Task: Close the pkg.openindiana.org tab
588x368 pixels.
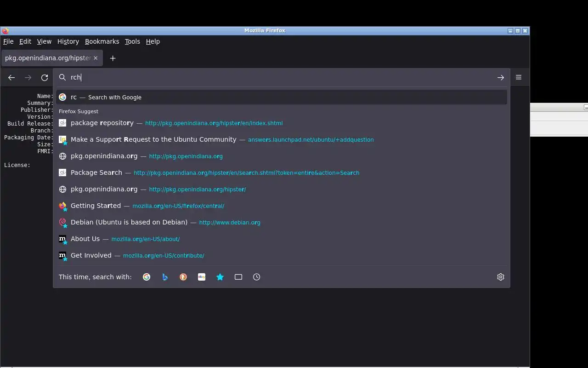Action: coord(96,58)
